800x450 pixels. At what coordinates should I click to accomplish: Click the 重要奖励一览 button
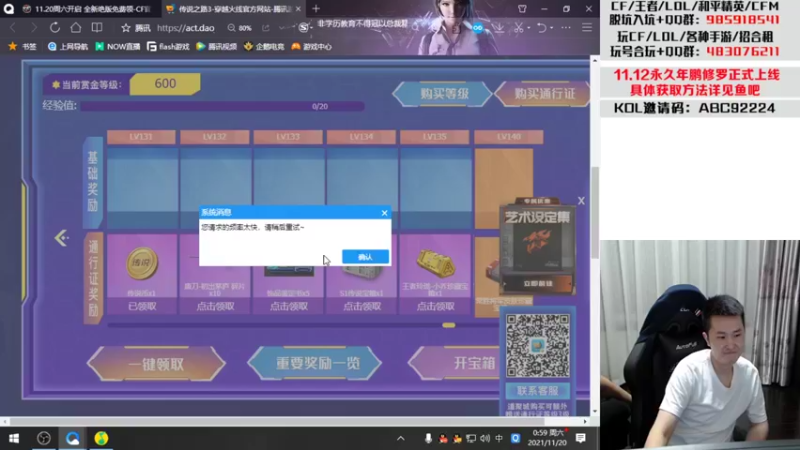pos(315,363)
